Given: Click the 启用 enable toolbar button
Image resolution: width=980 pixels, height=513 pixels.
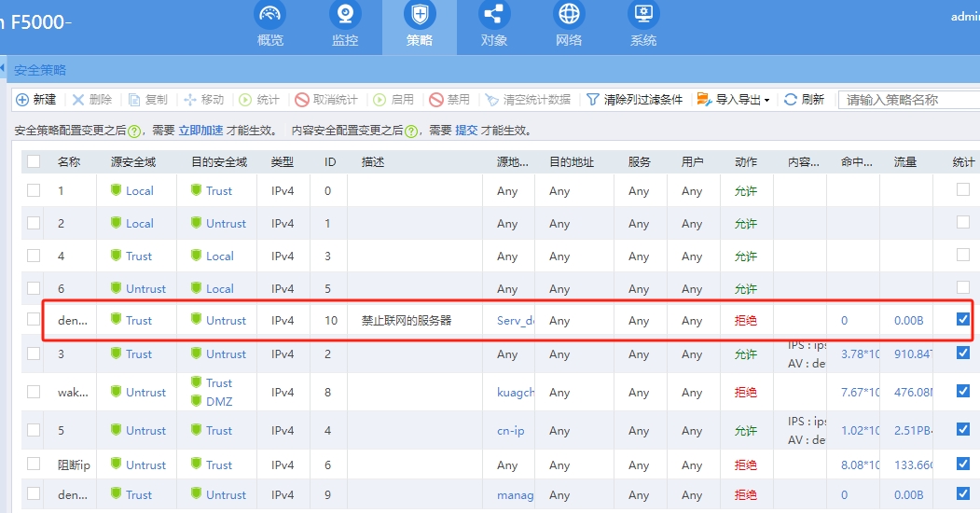Looking at the screenshot, I should coord(393,100).
